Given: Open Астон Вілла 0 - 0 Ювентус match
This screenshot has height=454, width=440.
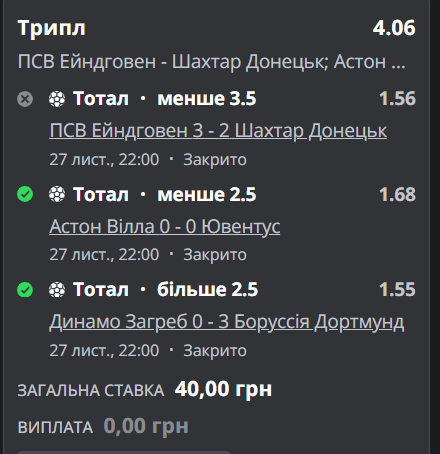Looking at the screenshot, I should (165, 227).
